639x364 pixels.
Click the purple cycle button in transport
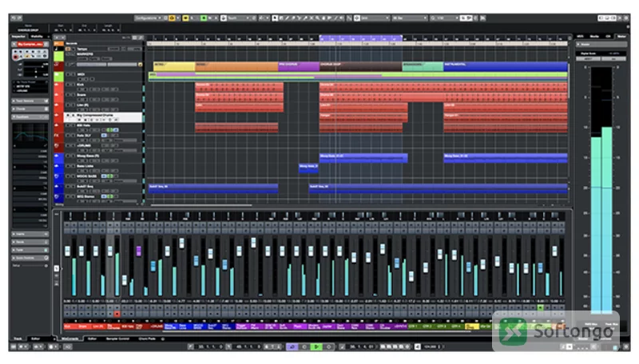coord(292,347)
